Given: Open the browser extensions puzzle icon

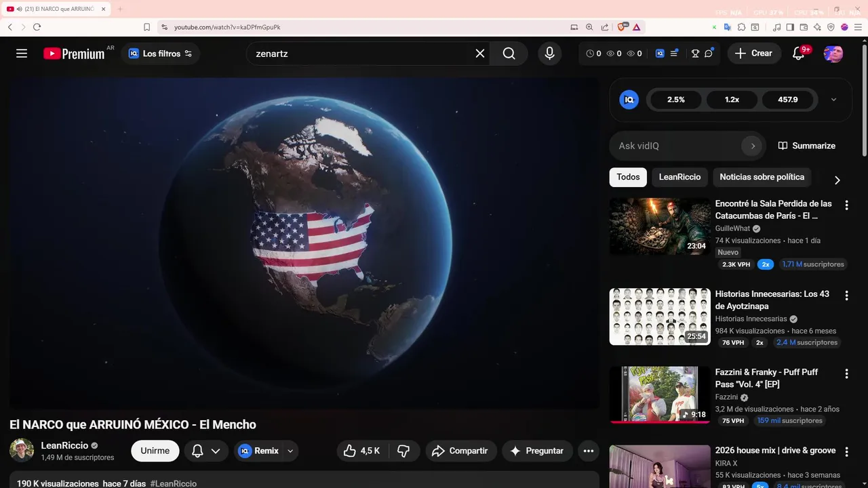Looking at the screenshot, I should [741, 27].
